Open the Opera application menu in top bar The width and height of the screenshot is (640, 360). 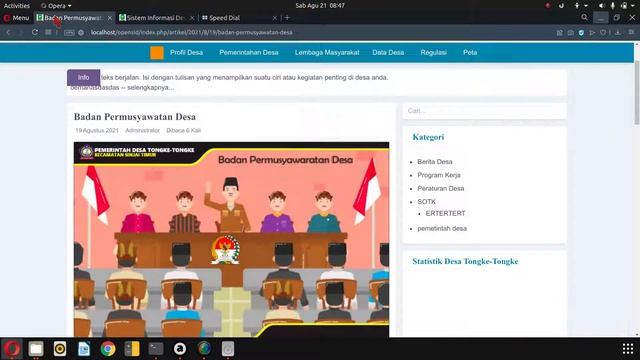pyautogui.click(x=56, y=6)
